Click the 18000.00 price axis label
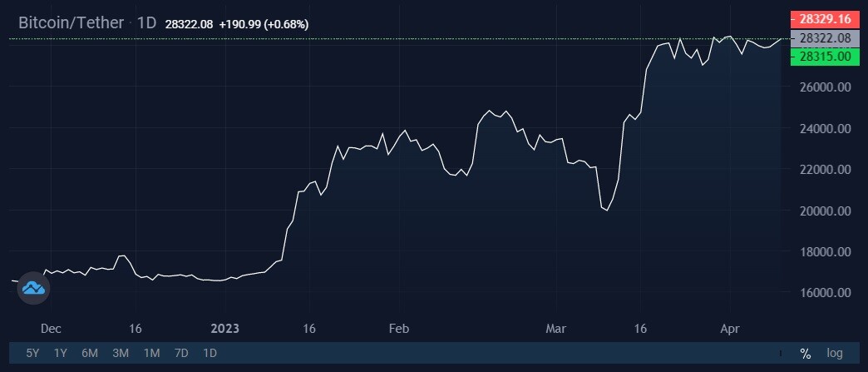 pos(825,251)
